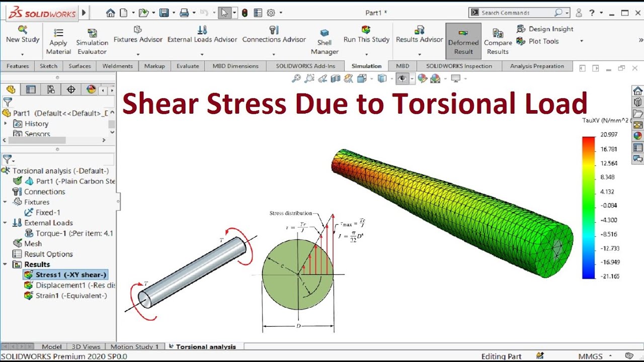Screen dimensions: 644x362
Task: Open the SOLIDWORKS Add-Ins tab
Action: (x=305, y=66)
